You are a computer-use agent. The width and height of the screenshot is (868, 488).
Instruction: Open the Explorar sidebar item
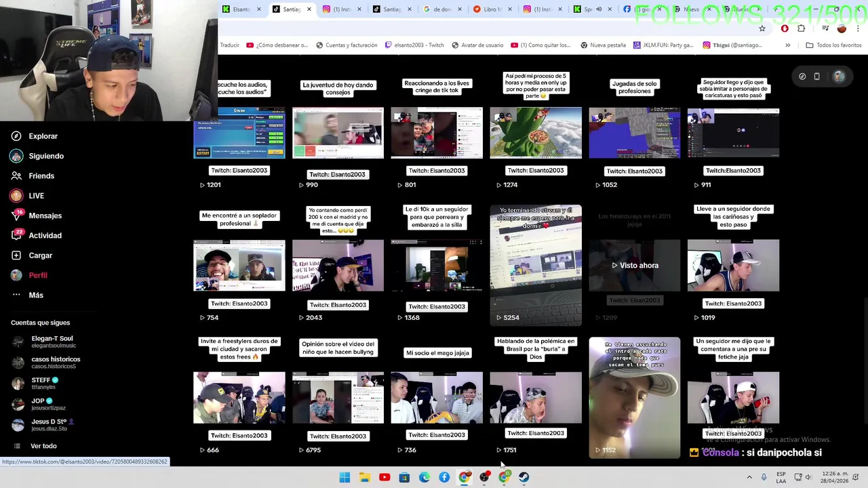(x=34, y=136)
